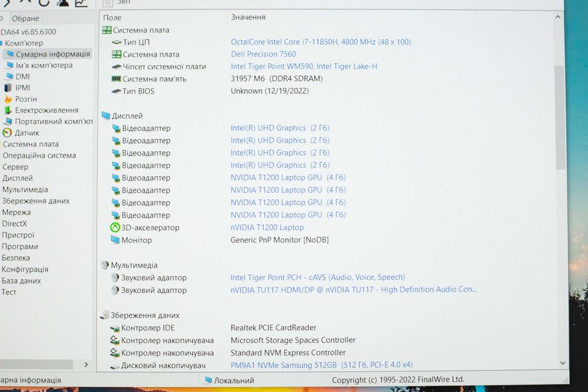Screen dimensions: 588x392
Task: Click the left pane horizontal scroll right arrow
Action: click(86, 364)
